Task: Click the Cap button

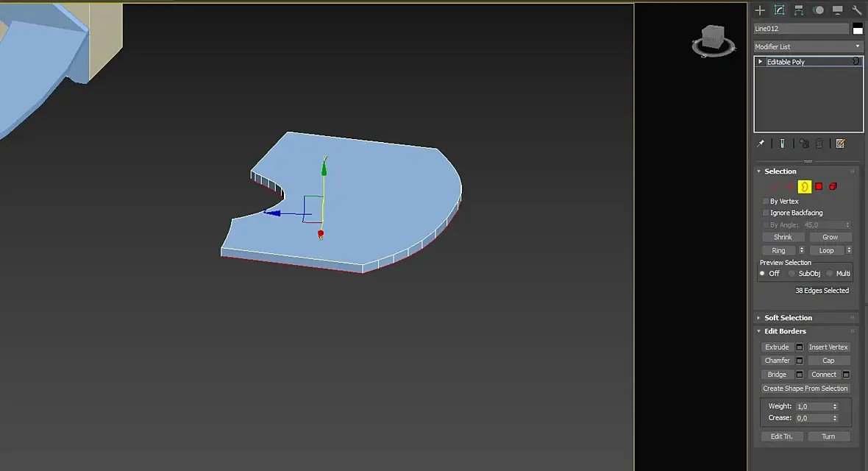Action: [x=828, y=361]
